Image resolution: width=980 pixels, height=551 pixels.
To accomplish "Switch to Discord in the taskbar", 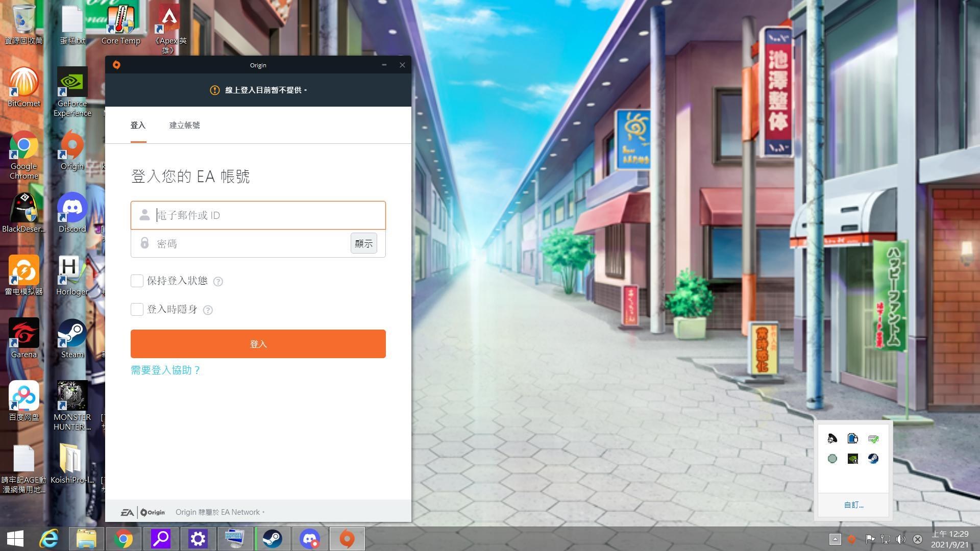I will tap(310, 539).
